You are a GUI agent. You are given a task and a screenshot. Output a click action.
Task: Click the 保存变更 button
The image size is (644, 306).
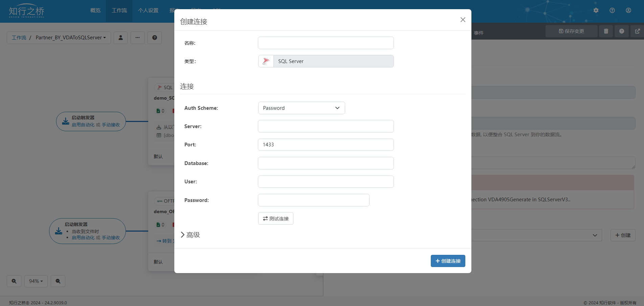571,31
